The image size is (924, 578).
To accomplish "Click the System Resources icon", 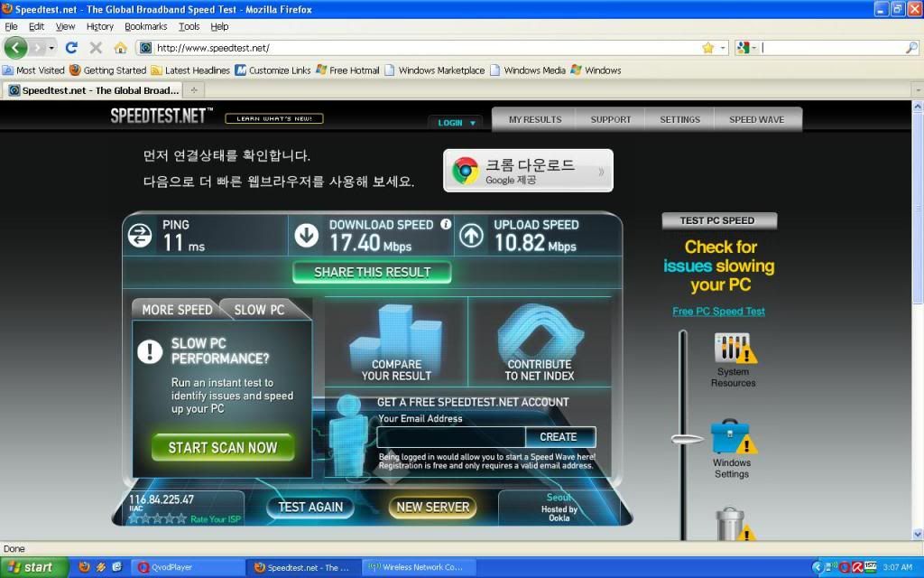I will [734, 348].
